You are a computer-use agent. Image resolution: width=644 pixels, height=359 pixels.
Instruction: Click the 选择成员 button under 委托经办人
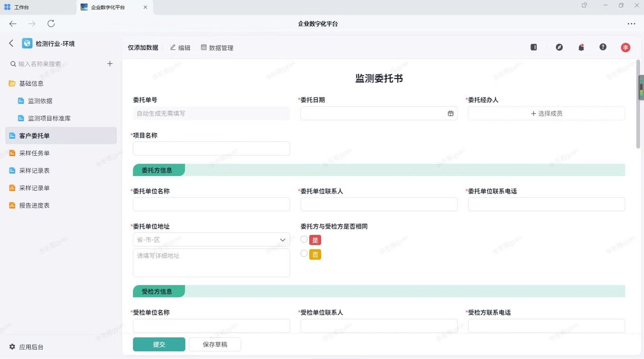coord(546,114)
